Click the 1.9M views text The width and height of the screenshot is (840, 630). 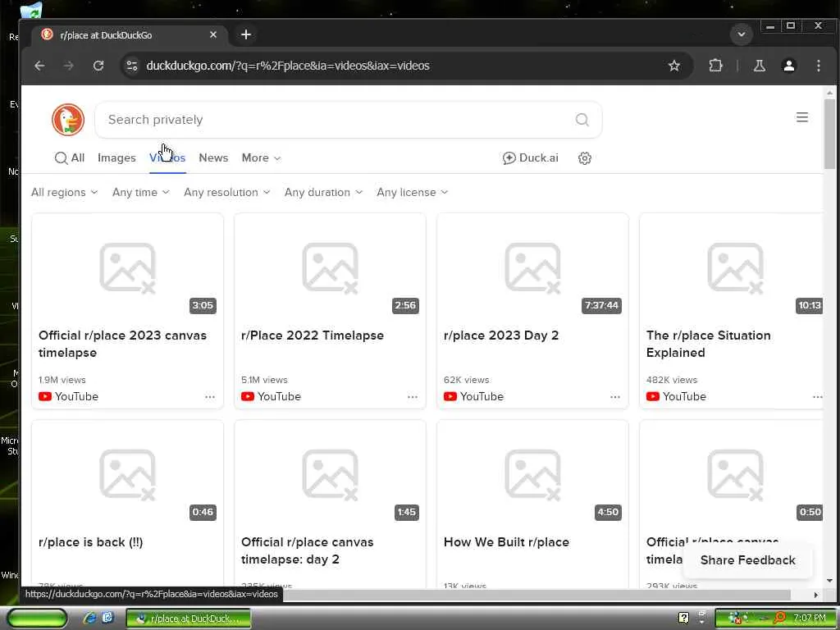pos(62,380)
